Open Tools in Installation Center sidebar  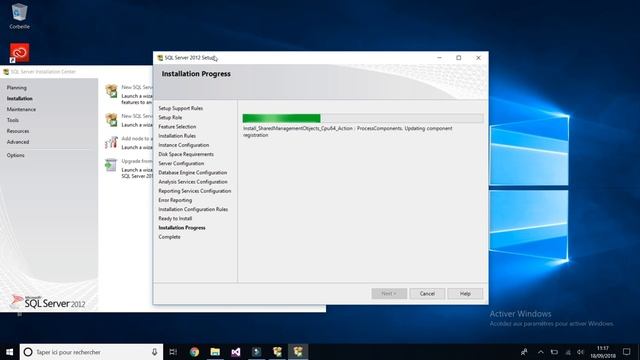click(13, 120)
